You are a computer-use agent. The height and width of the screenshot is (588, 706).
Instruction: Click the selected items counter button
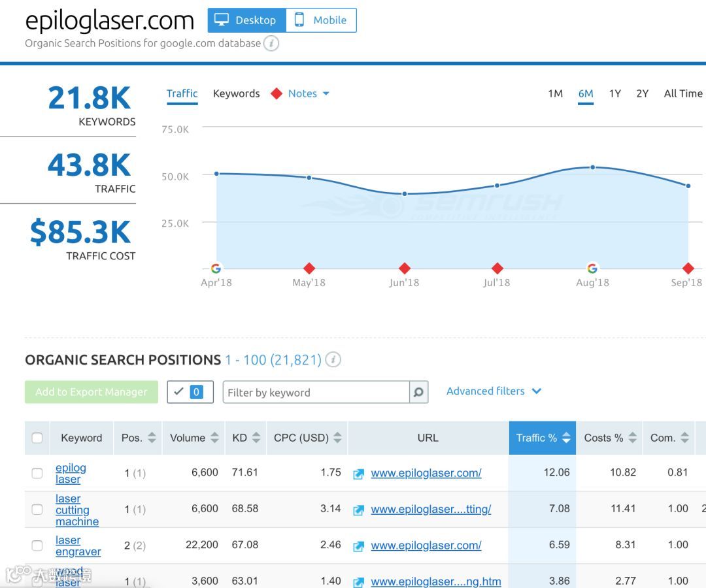pyautogui.click(x=190, y=392)
